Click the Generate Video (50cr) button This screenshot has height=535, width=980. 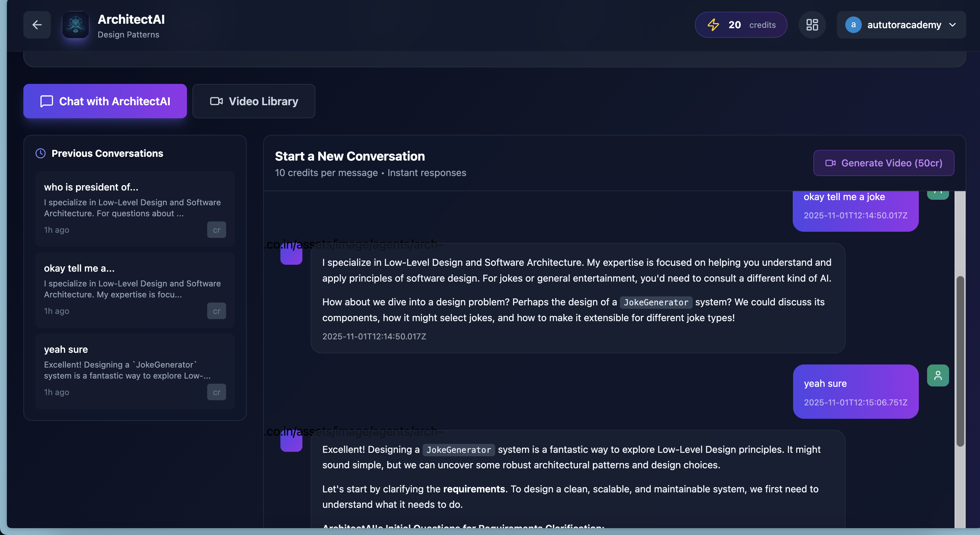click(x=883, y=163)
